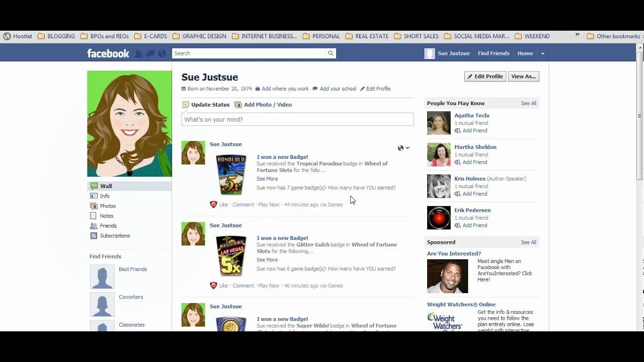Click the search magnifier icon
Image resolution: width=644 pixels, height=362 pixels.
(331, 53)
